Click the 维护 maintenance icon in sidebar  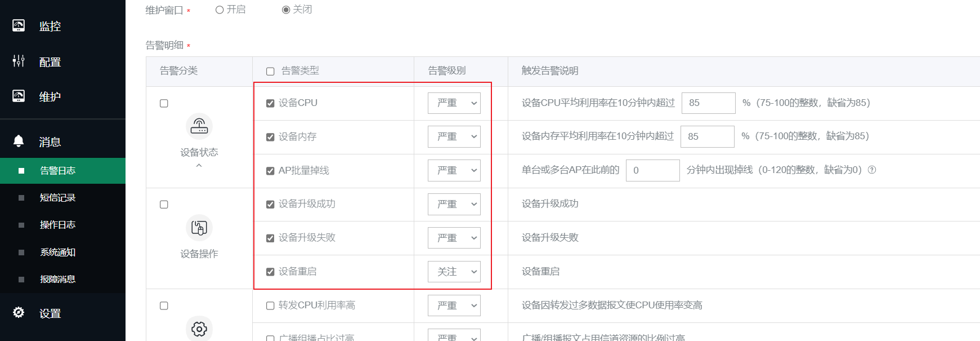[x=19, y=96]
